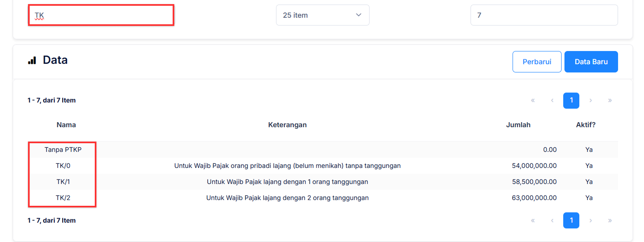Click the Data Baru button
The image size is (644, 242).
coord(591,61)
